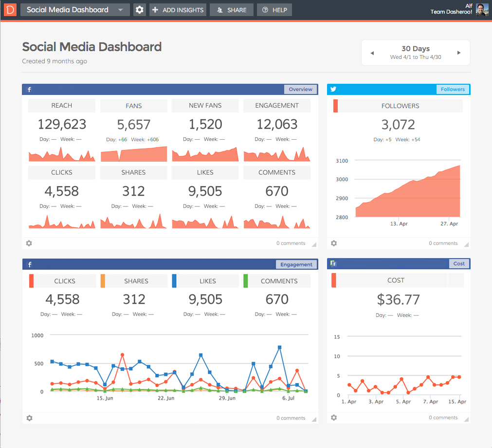The width and height of the screenshot is (492, 448).
Task: Click the Facebook icon on the Engagement widget
Action: (29, 264)
